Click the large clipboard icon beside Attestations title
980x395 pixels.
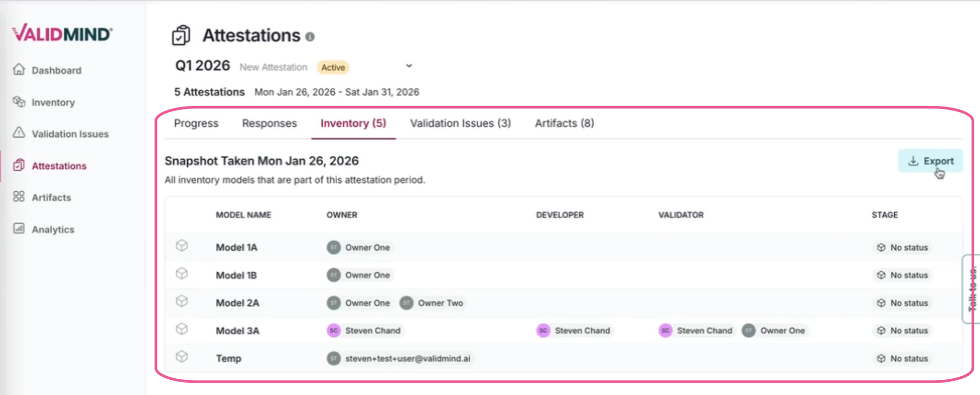click(181, 35)
